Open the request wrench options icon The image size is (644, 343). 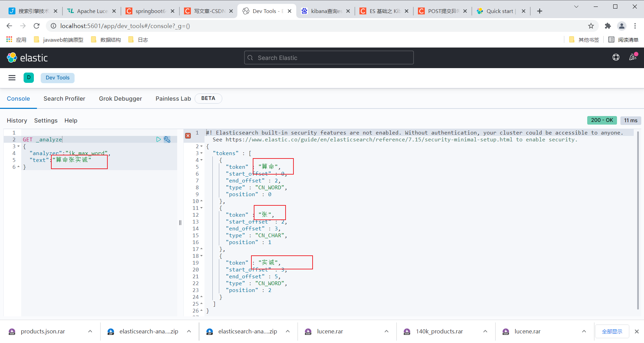167,139
